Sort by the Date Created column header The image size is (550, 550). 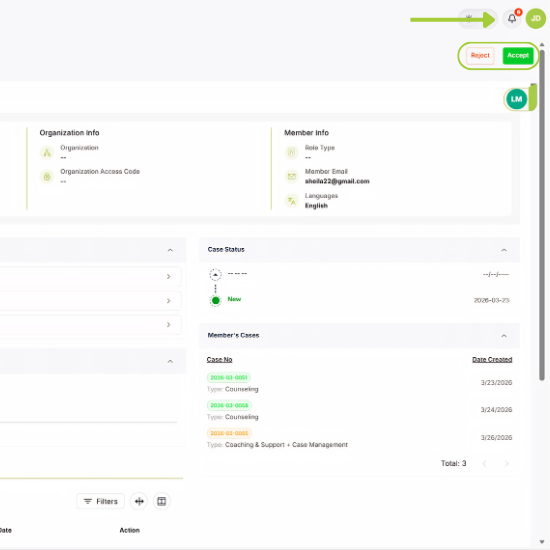tap(492, 360)
